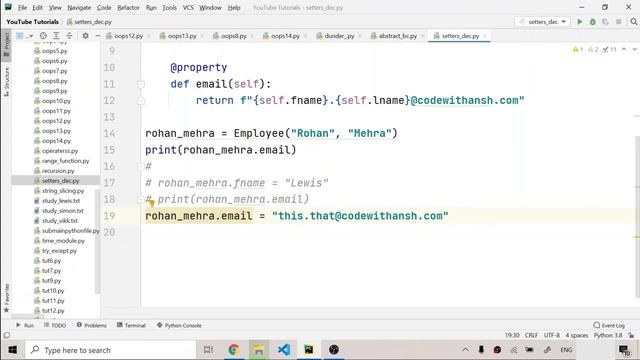Open UTF-8 encoding selector

pyautogui.click(x=552, y=335)
